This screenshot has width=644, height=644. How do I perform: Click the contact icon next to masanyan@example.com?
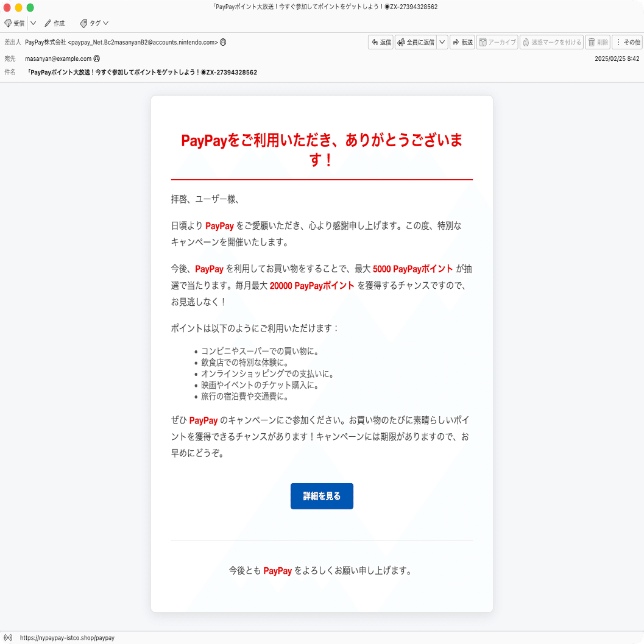(x=97, y=58)
